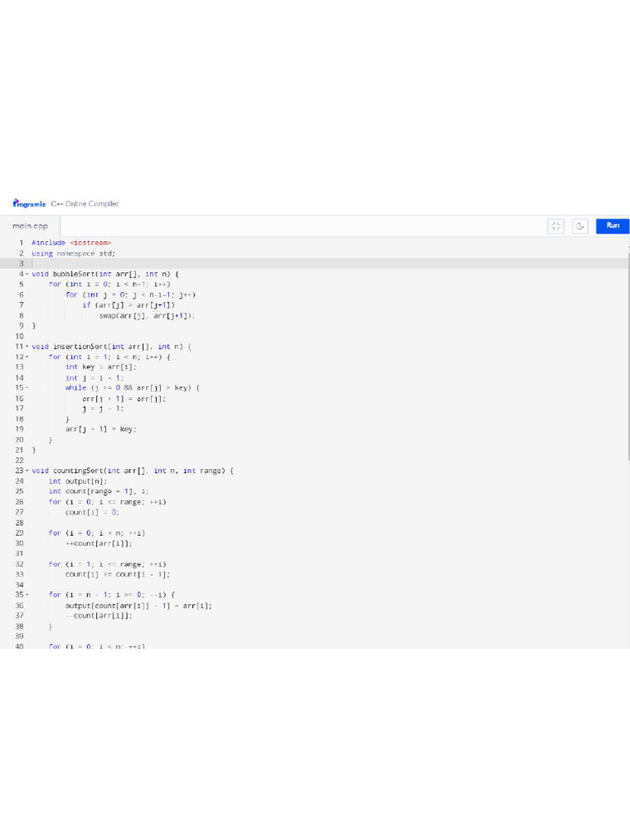Click 'j = j - 1;' line

pos(103,409)
